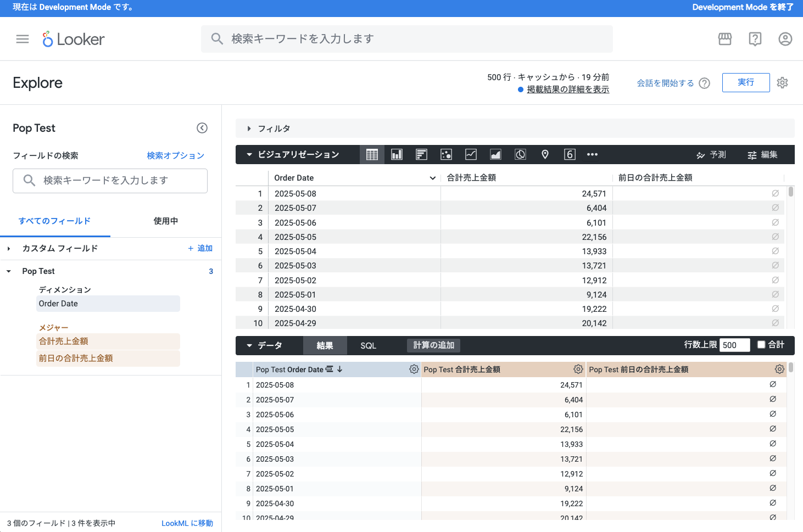Open the LookML に移動 link
The image size is (803, 532).
click(187, 523)
